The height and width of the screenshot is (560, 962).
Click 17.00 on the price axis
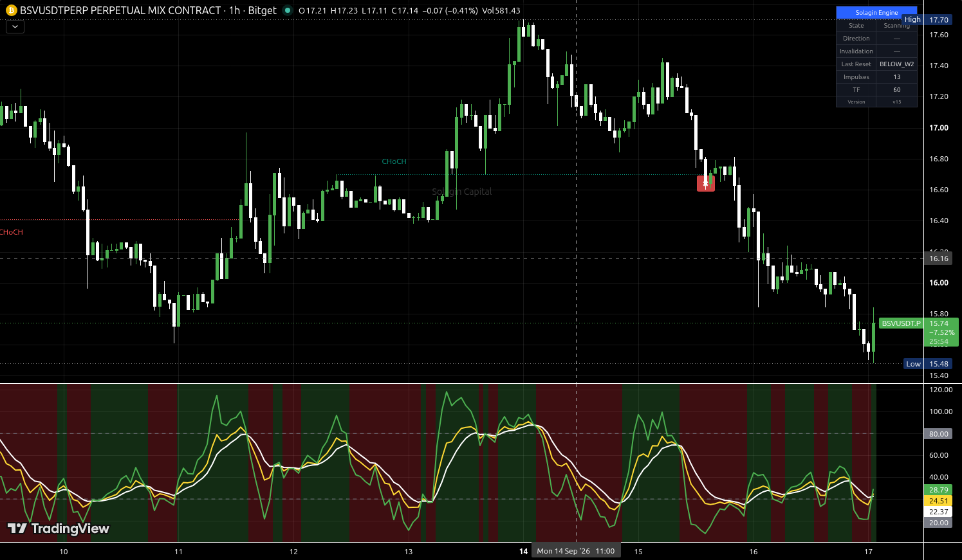click(x=939, y=128)
